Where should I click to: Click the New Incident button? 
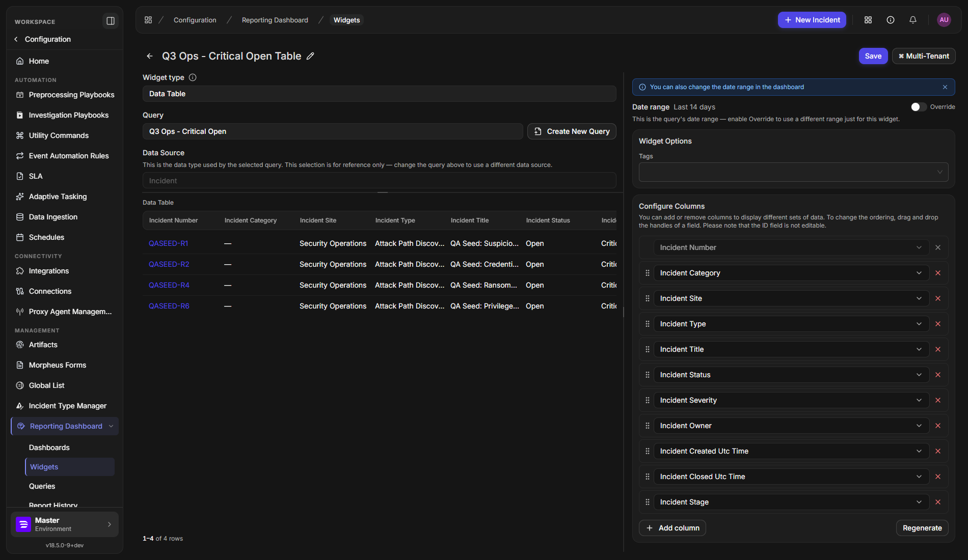(812, 20)
